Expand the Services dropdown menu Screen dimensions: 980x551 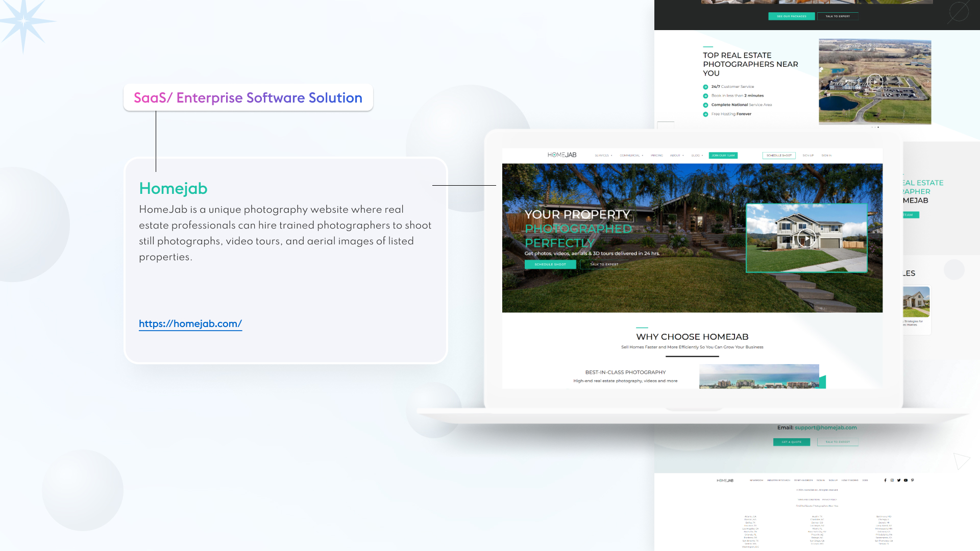click(603, 156)
